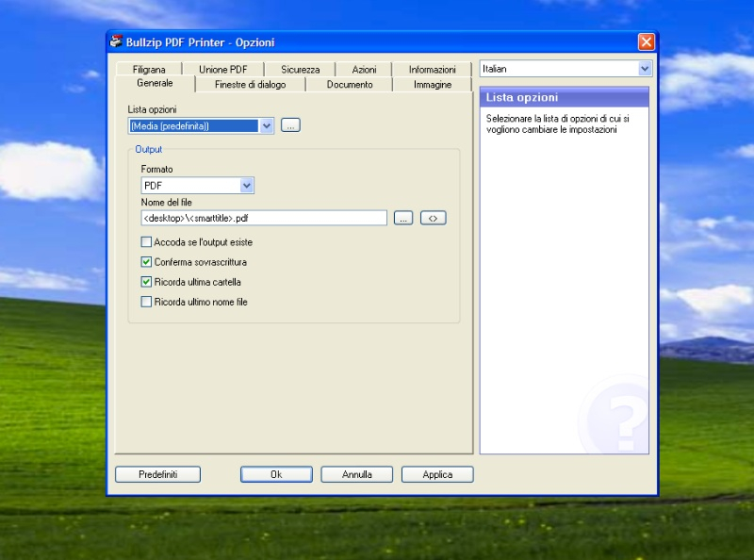Open the Italian language dropdown

pyautogui.click(x=645, y=69)
